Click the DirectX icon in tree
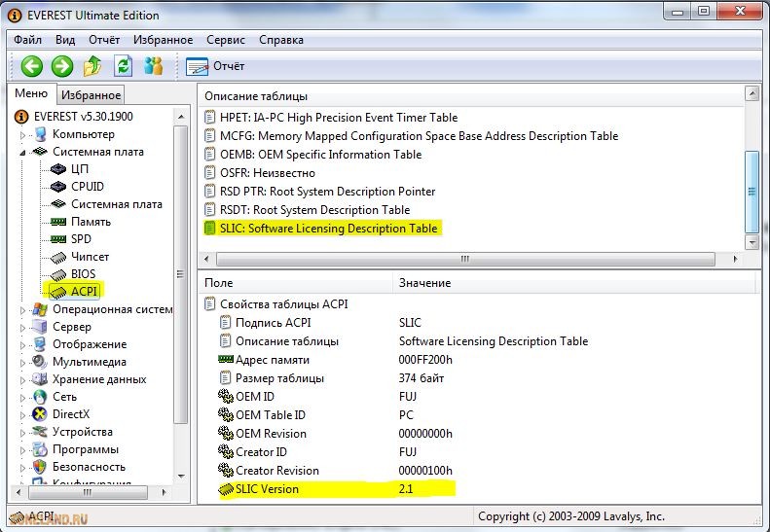This screenshot has height=532, width=770. (x=39, y=414)
